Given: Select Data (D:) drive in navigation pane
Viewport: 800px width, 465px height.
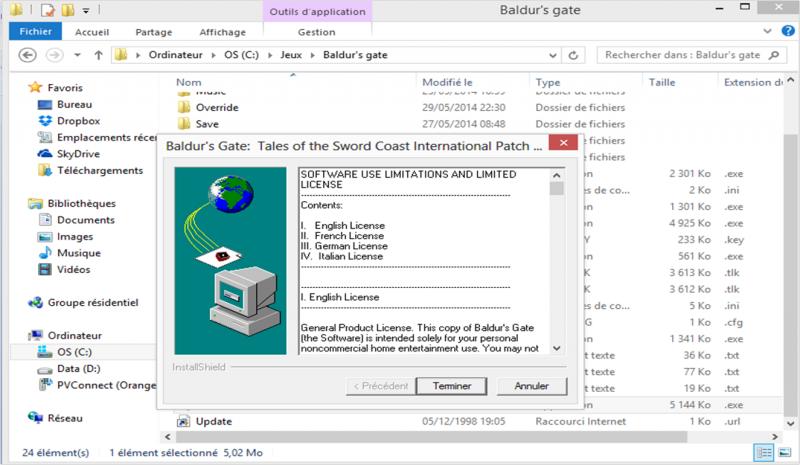Looking at the screenshot, I should [x=79, y=369].
